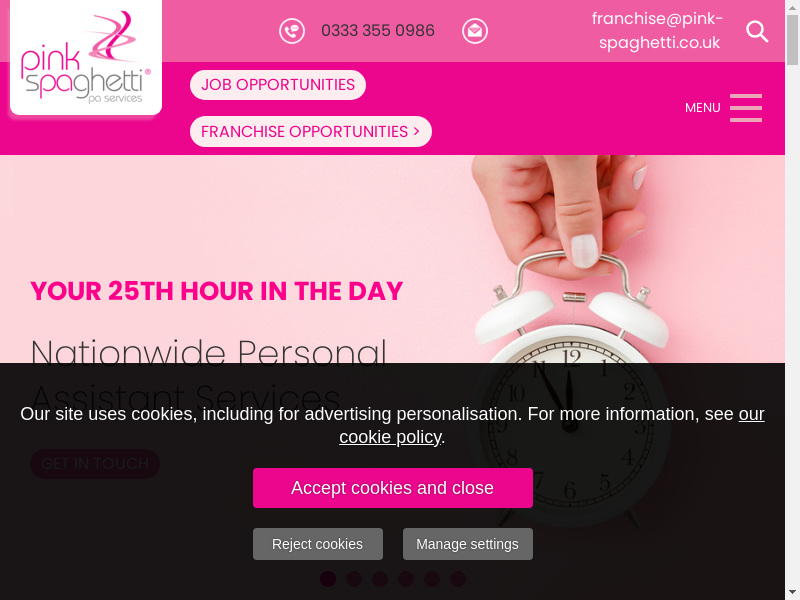Viewport: 800px width, 600px height.
Task: Click the Pink Spaghetti logo
Action: pos(86,57)
